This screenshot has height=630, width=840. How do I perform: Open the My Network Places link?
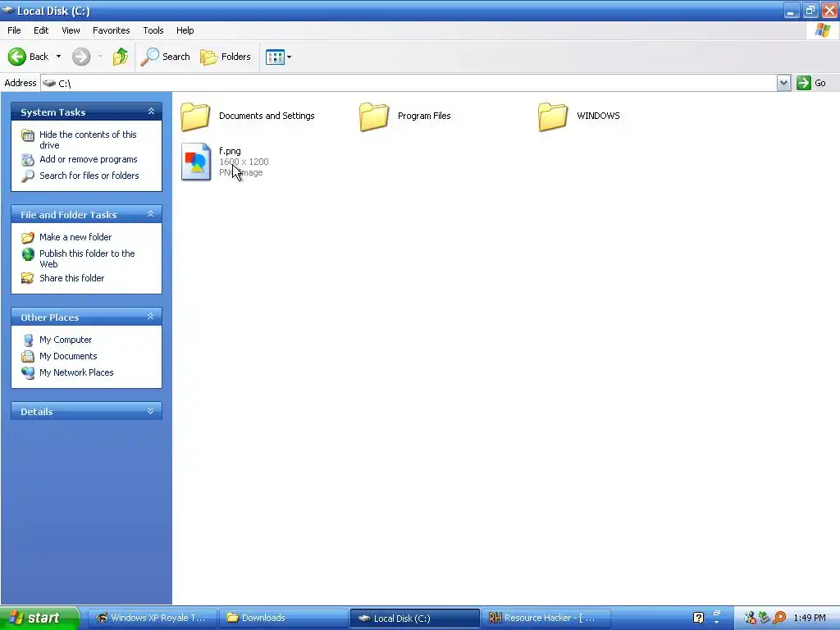tap(76, 372)
